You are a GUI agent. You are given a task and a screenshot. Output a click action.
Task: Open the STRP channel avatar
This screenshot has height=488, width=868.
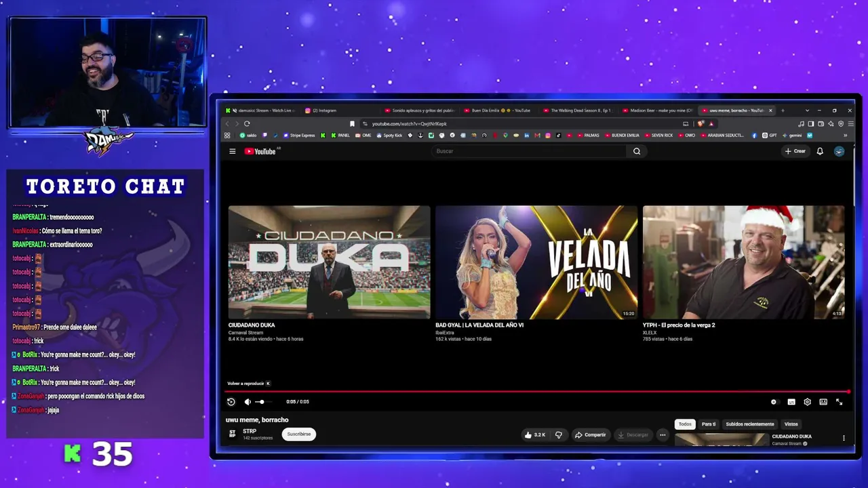pyautogui.click(x=233, y=434)
